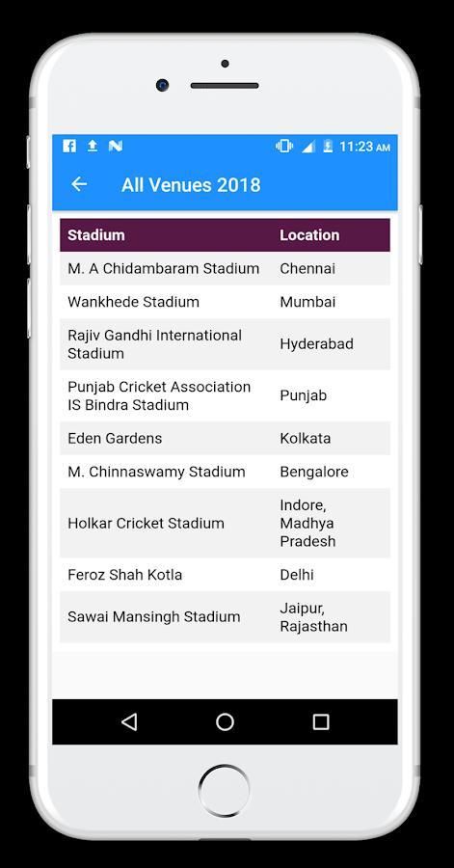The image size is (454, 868).
Task: Select the M. A Chidambaram Stadium row
Action: tap(225, 268)
